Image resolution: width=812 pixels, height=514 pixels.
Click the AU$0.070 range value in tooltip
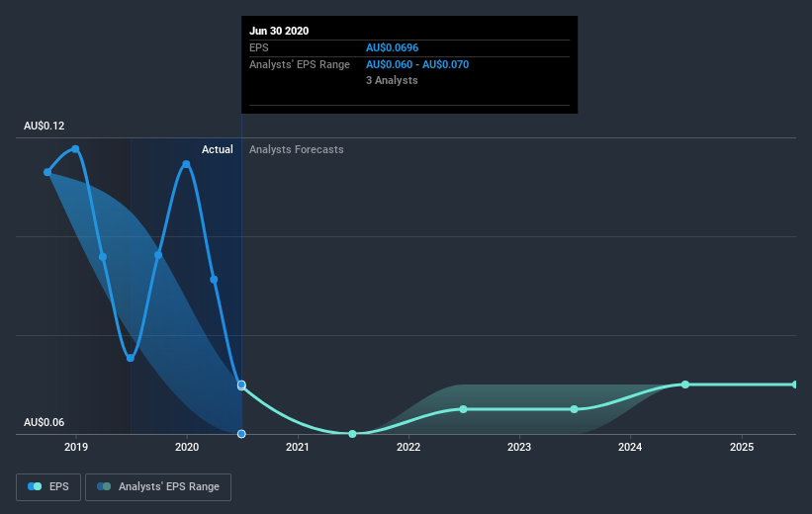click(x=445, y=64)
